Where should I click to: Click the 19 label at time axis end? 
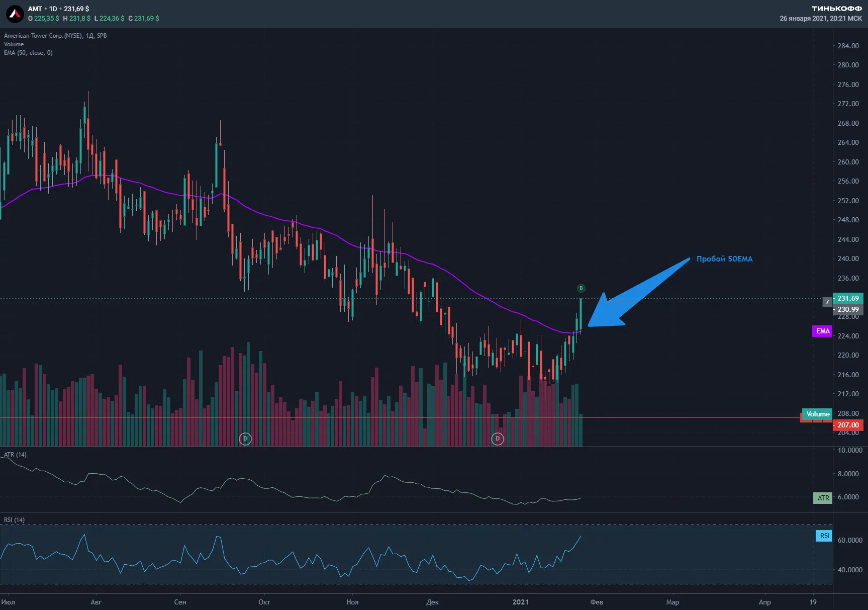(x=813, y=602)
